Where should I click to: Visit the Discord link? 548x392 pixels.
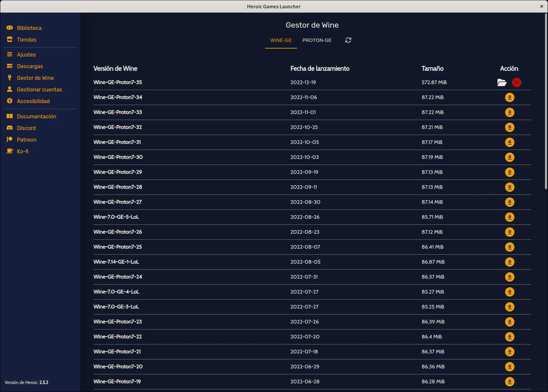pos(26,128)
